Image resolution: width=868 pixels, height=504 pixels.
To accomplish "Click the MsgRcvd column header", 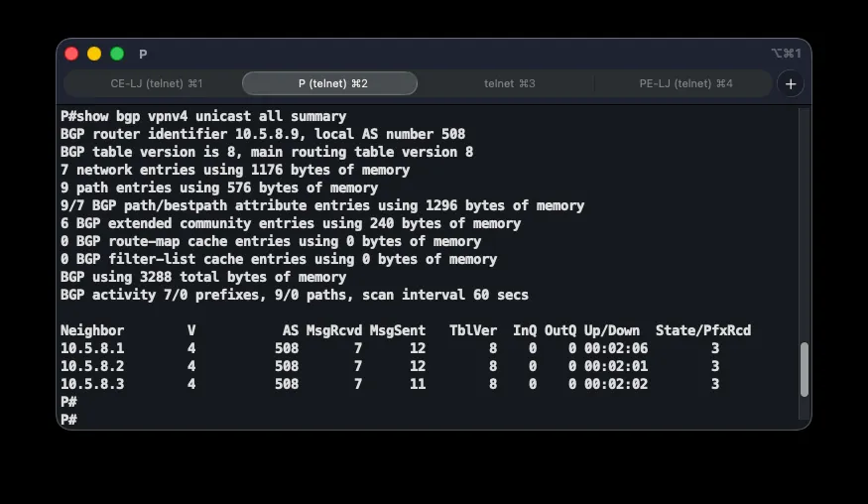I will pyautogui.click(x=334, y=330).
